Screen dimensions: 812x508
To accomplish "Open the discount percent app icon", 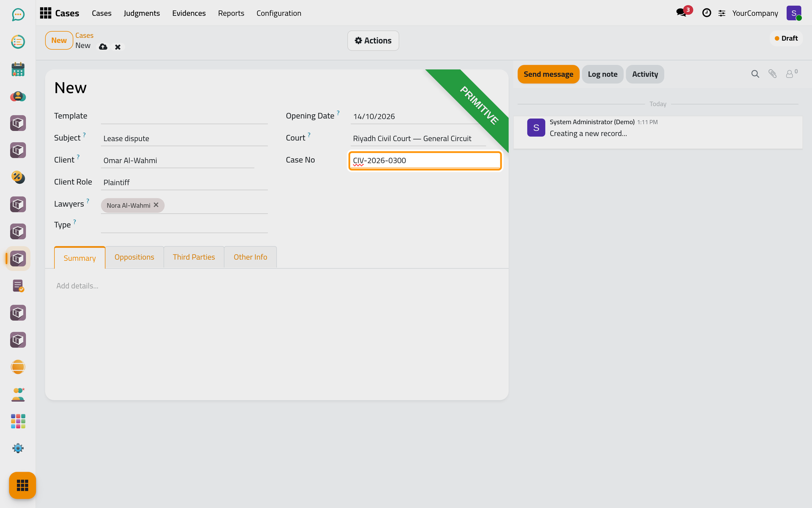I will coord(18,177).
